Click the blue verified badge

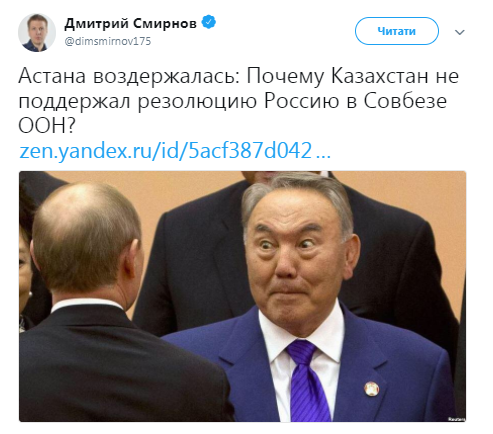(x=209, y=23)
